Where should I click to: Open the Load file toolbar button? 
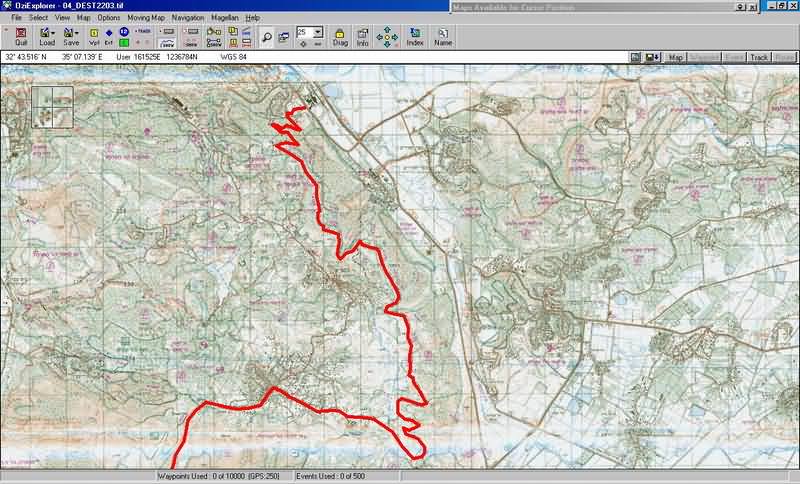(45, 37)
